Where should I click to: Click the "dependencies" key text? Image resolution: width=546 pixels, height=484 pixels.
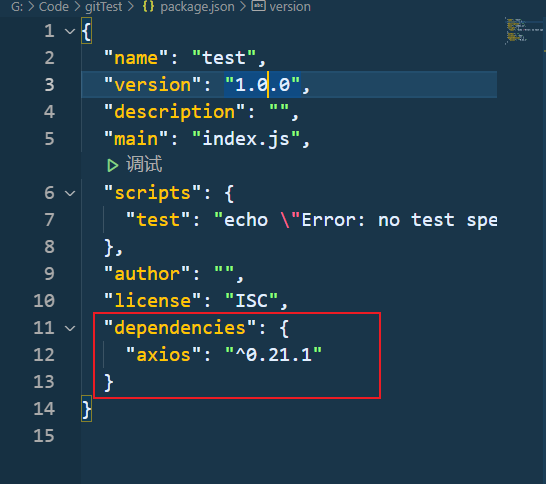tap(180, 328)
